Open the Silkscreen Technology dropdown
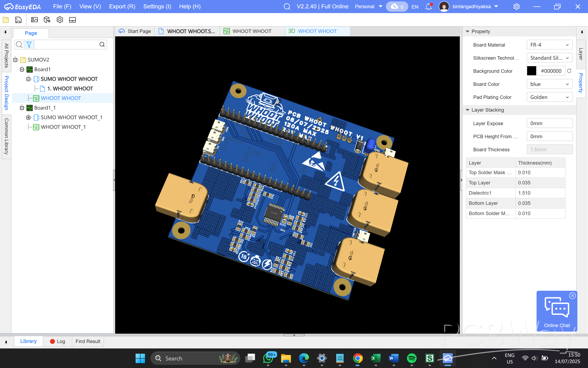The height and width of the screenshot is (368, 588). (x=550, y=58)
